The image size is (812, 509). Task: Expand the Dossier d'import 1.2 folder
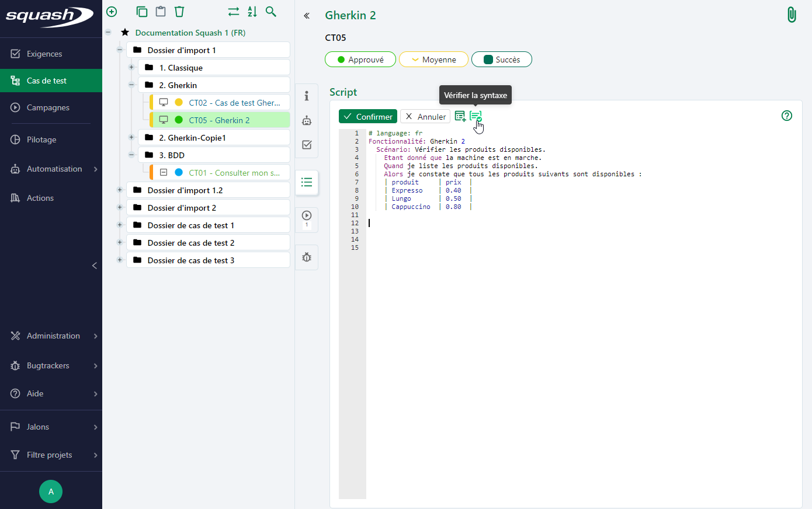tap(120, 190)
